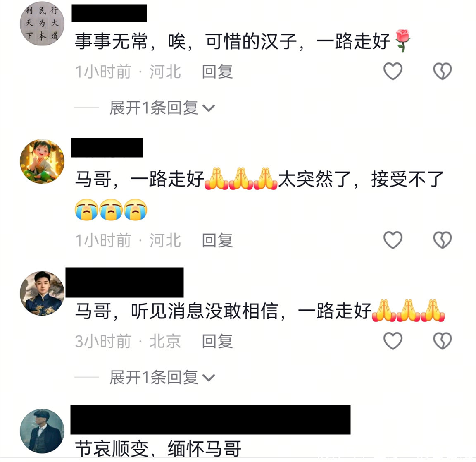Open the calligraphy text avatar profile

[x=42, y=24]
